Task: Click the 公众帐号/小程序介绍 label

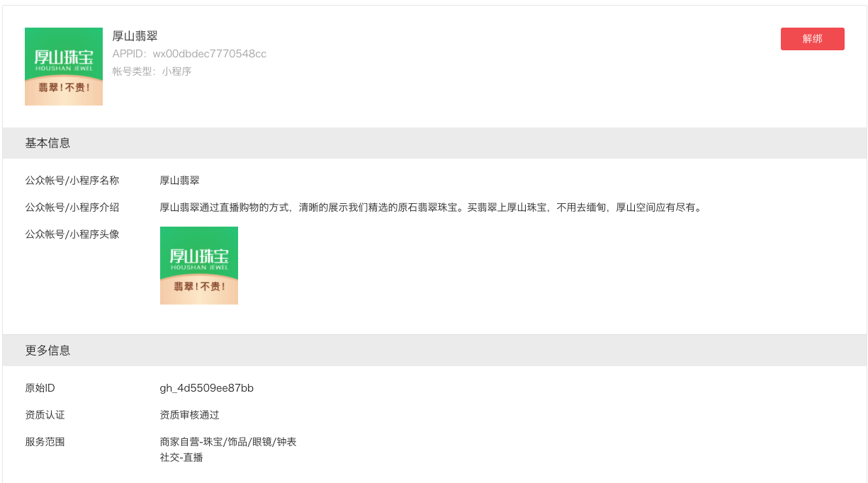Action: coord(72,208)
